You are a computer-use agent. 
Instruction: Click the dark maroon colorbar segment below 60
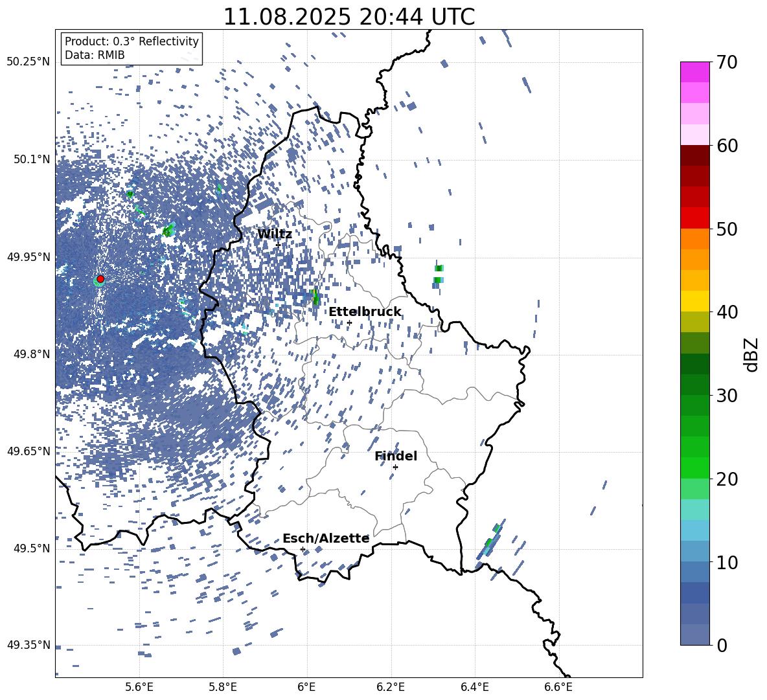[695, 155]
